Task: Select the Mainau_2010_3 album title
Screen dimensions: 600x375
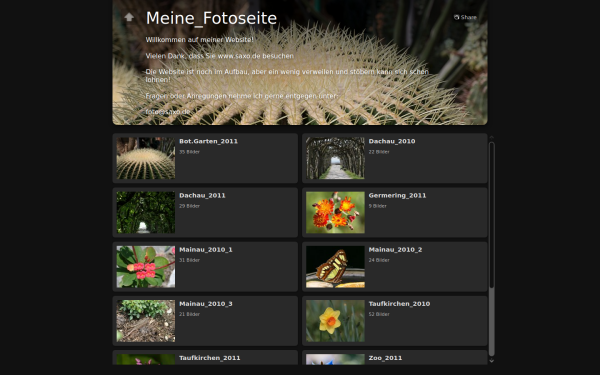Action: coord(205,304)
